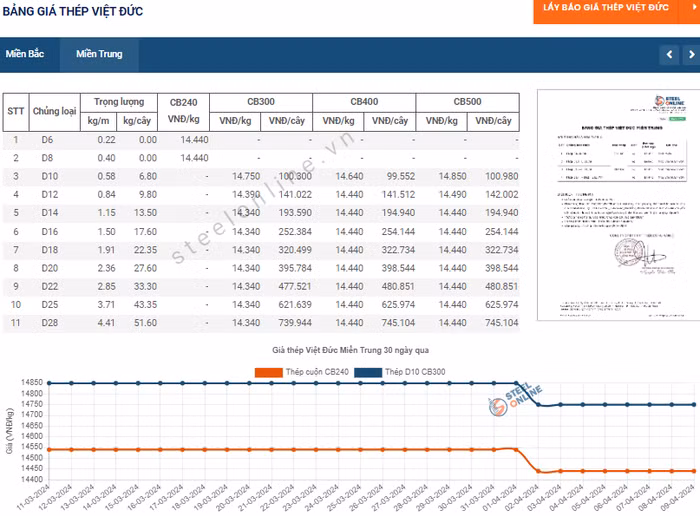Click the previous arrow in blue bar
Screen dimensions: 700x516
tap(669, 54)
